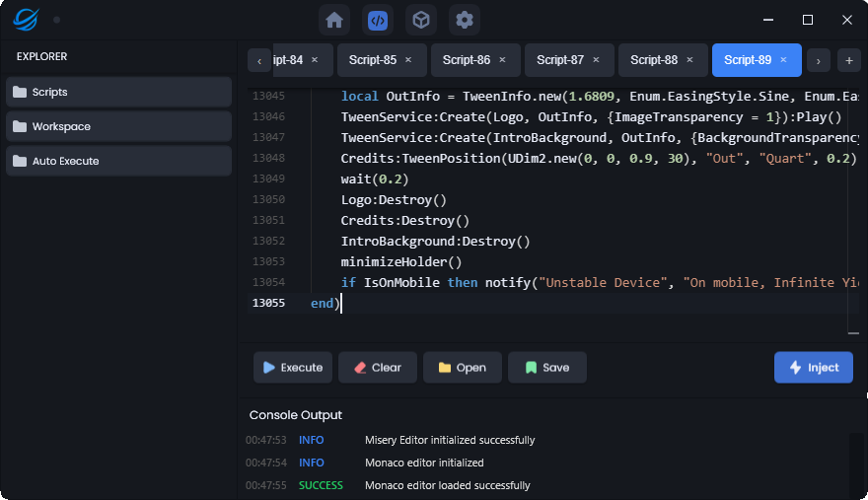
Task: Open the settings gear icon
Action: (x=465, y=20)
